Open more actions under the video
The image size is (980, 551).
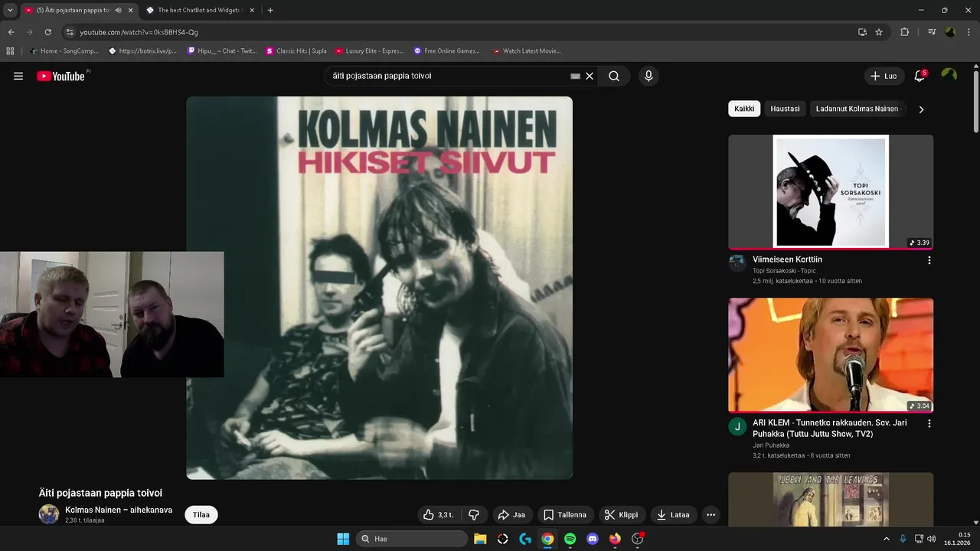click(710, 515)
